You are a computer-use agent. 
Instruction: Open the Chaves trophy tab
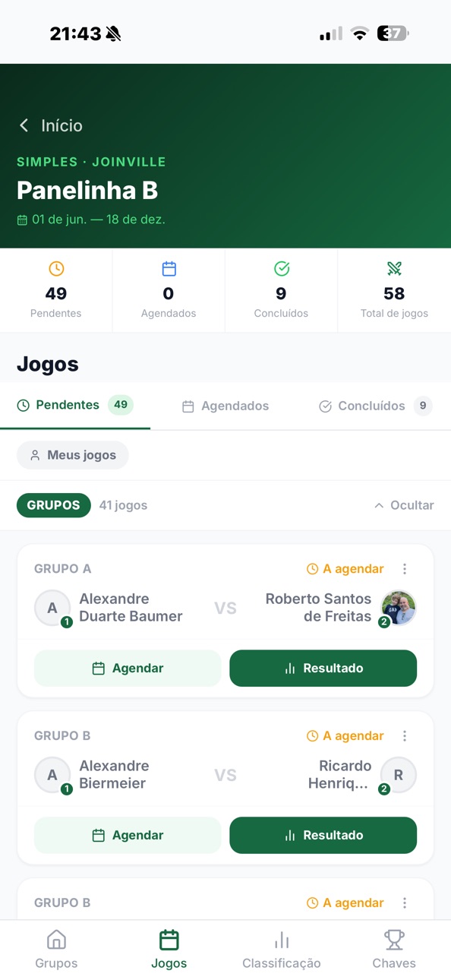394,950
